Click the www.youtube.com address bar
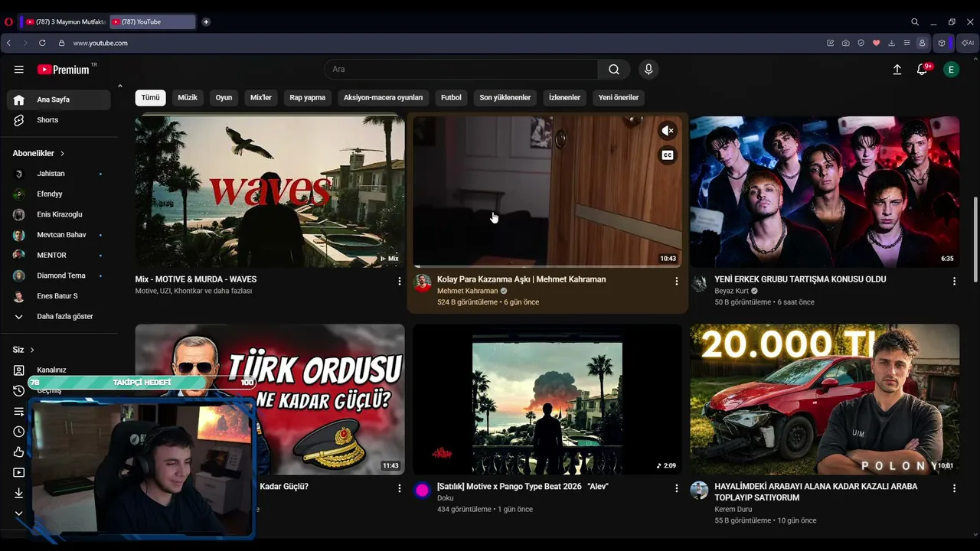Viewport: 980px width, 551px height. [x=100, y=43]
